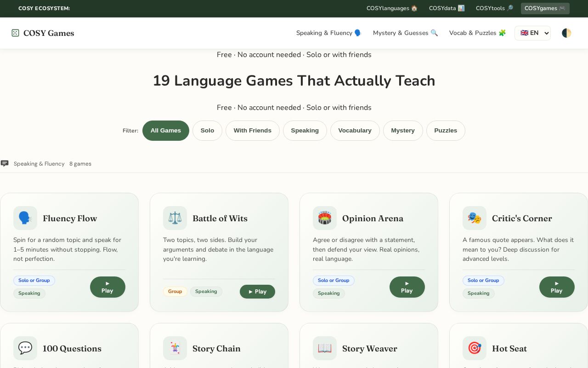This screenshot has width=588, height=368.
Task: Click the Story Weaver open book icon
Action: (x=325, y=348)
